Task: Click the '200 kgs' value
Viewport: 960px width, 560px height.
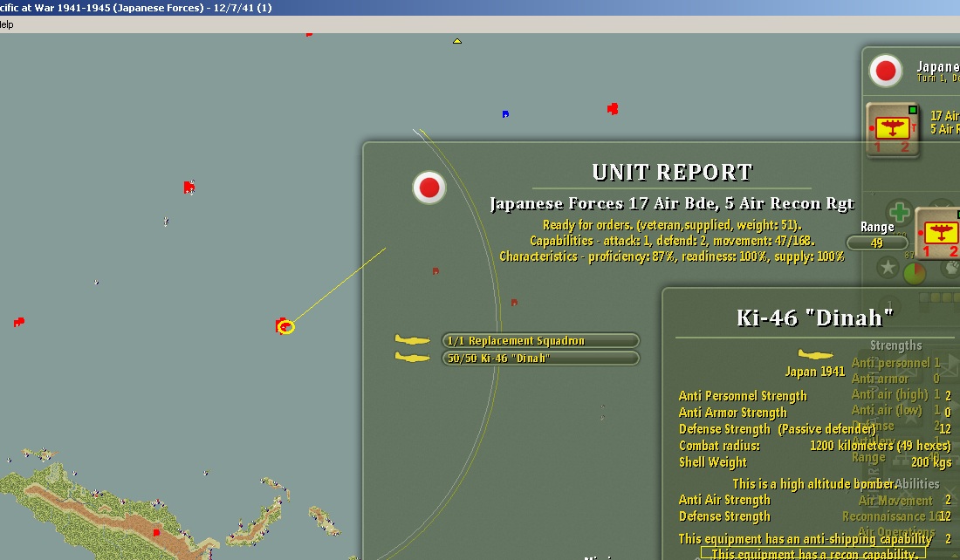Action: (931, 462)
